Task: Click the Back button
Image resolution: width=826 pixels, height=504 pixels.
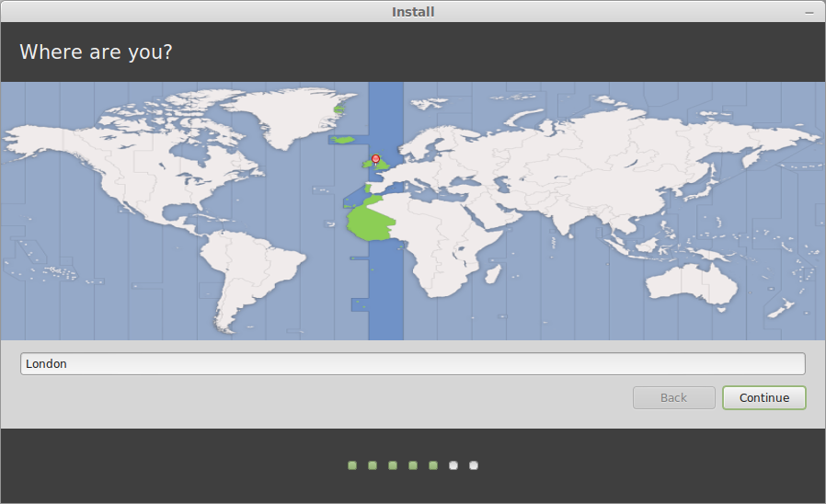Action: 673,397
